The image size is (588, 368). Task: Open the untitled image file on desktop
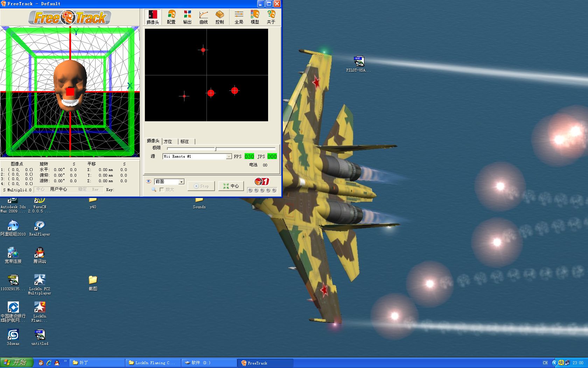tap(40, 338)
